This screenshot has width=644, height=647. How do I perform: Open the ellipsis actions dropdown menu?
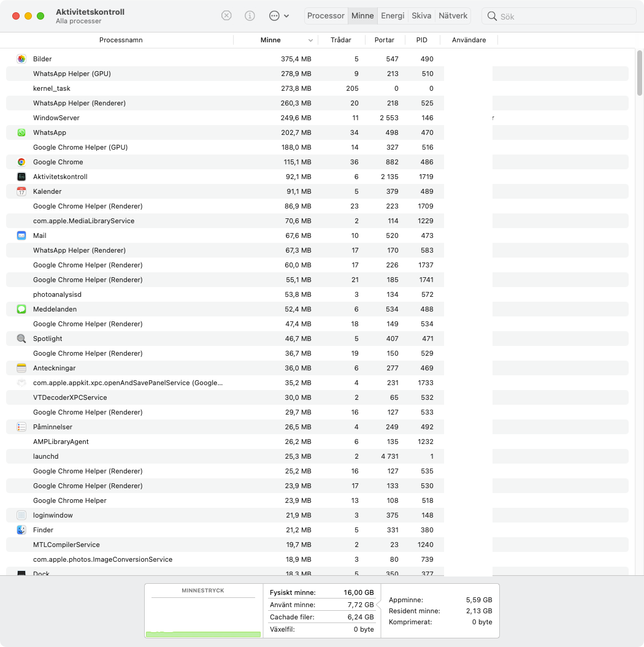[x=279, y=16]
